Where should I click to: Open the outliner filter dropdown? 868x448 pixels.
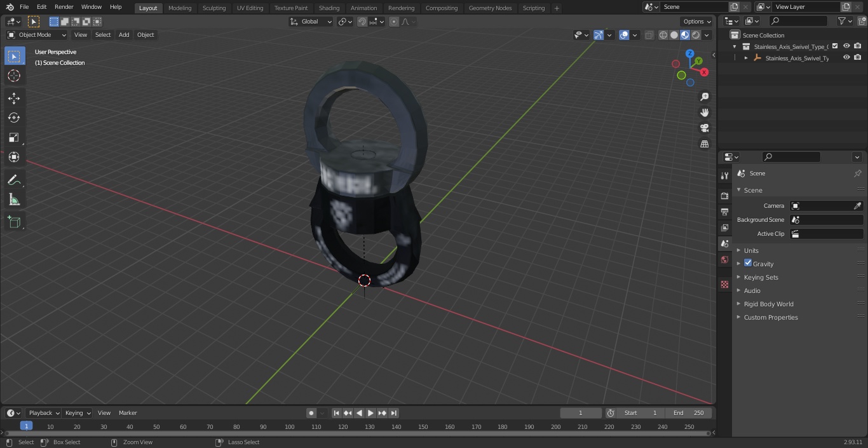point(844,21)
